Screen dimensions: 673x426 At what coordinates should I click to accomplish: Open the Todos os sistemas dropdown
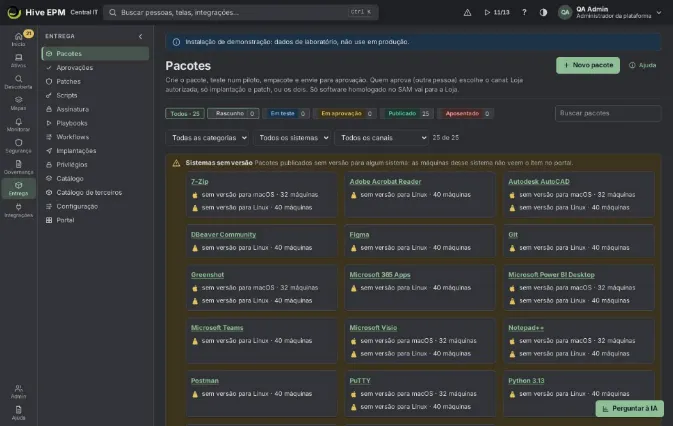pyautogui.click(x=292, y=138)
